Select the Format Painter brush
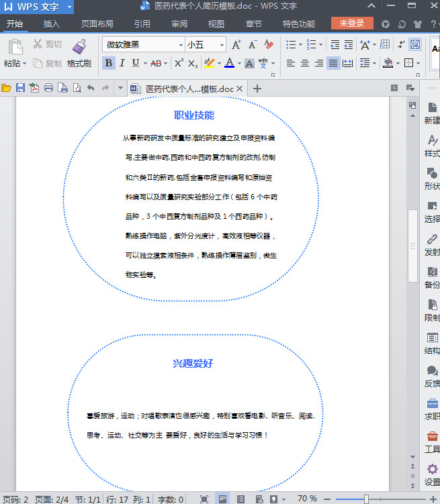Viewport: 440px width, 504px height. click(x=79, y=47)
